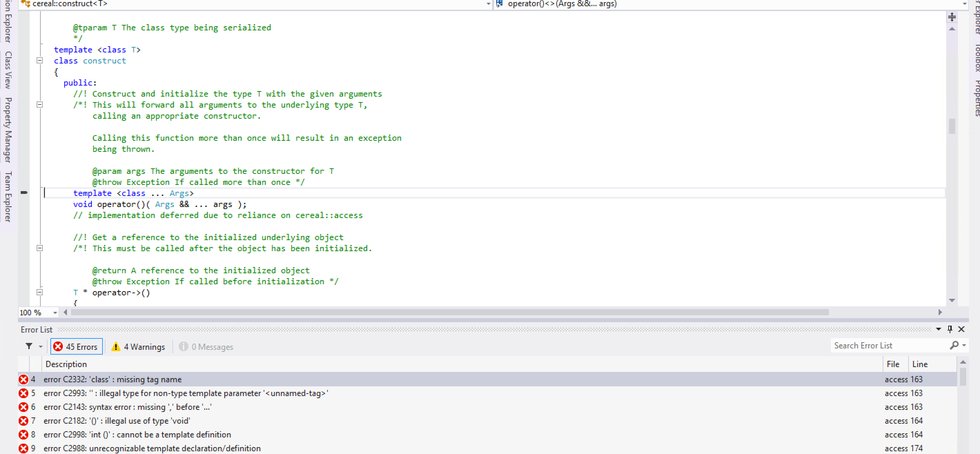
Task: Select error C2143 syntax error row
Action: [x=127, y=407]
